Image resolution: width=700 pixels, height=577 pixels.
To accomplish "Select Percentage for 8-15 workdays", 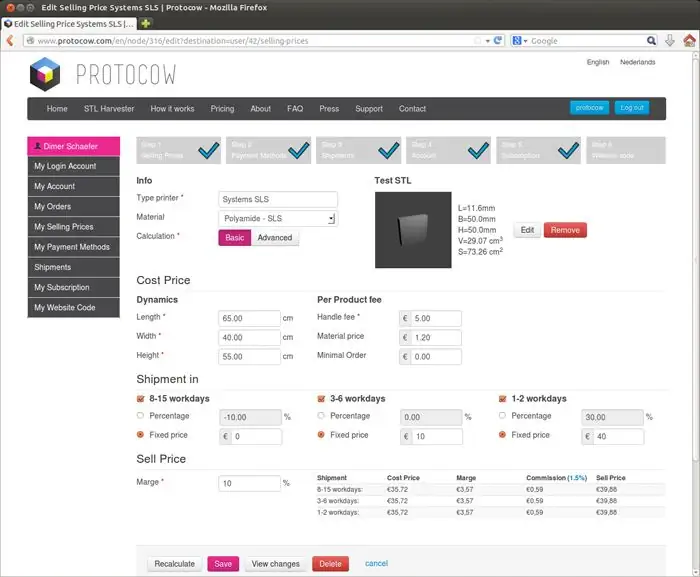I will tap(140, 416).
